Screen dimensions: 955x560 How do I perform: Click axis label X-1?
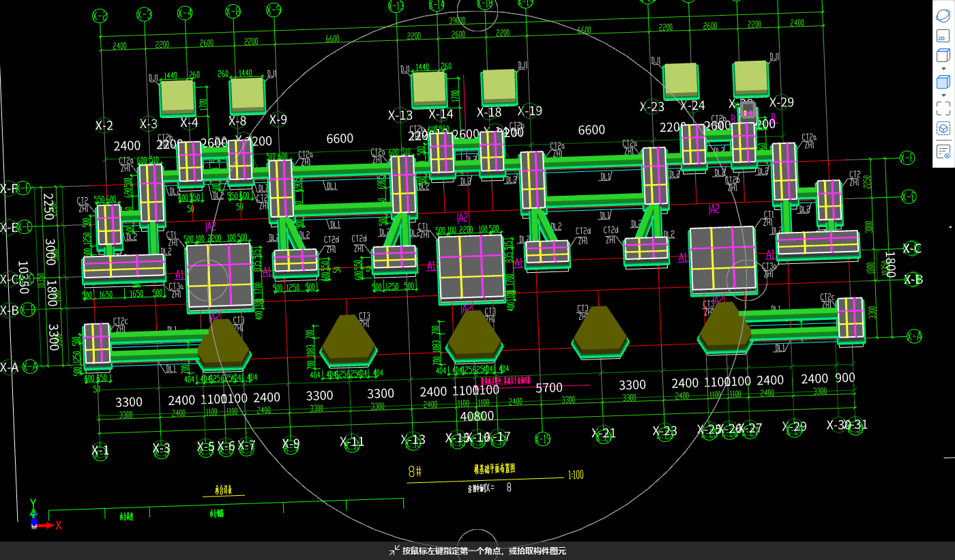click(x=100, y=450)
